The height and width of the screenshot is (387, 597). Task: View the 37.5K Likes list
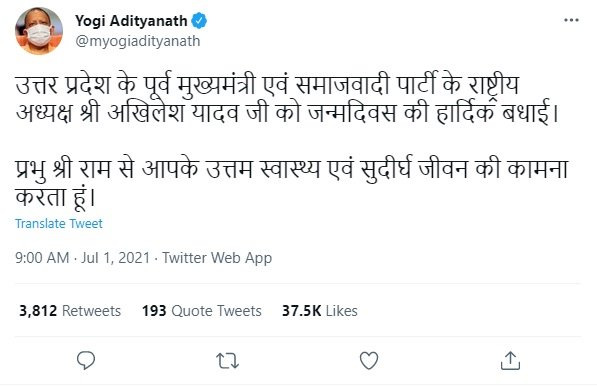click(319, 311)
